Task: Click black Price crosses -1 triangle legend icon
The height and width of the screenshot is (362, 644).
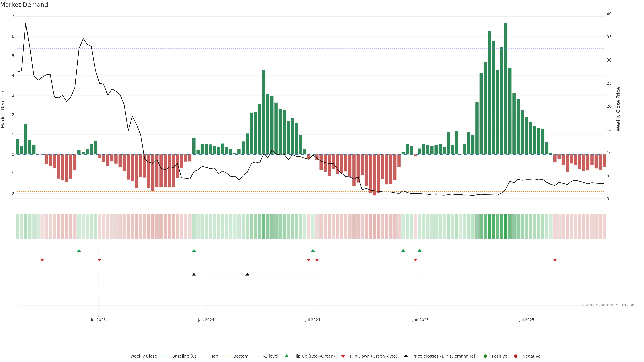Action: pos(406,356)
